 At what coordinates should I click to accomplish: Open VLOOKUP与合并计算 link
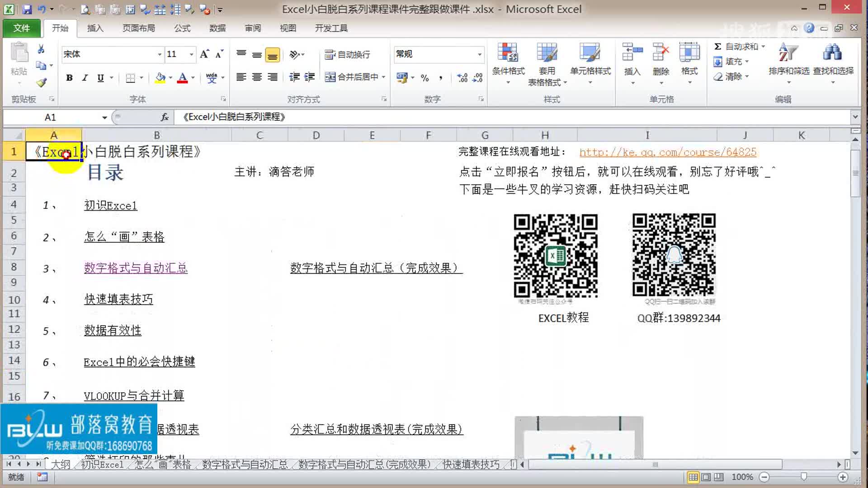tap(134, 396)
